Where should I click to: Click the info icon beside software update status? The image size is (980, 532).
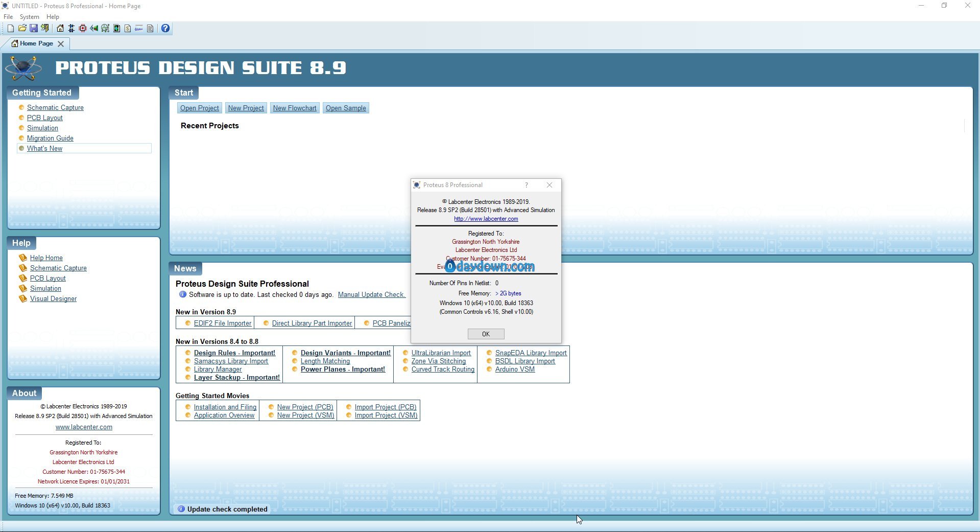pos(182,295)
